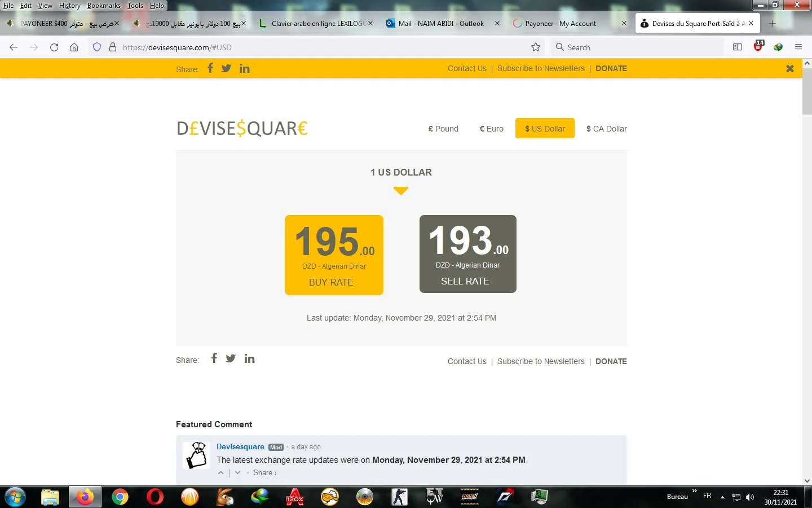Go to browser home page
Screen dimensions: 812x508
pos(74,47)
